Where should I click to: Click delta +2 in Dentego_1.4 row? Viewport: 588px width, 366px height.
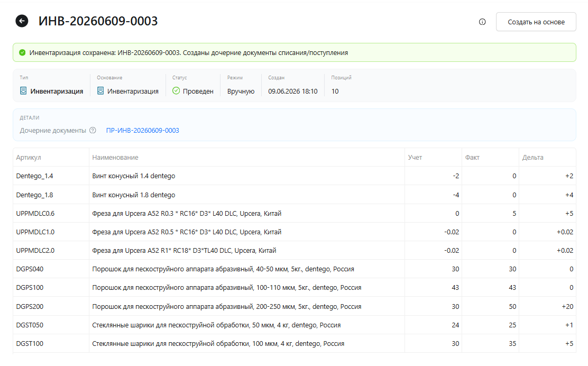(569, 176)
